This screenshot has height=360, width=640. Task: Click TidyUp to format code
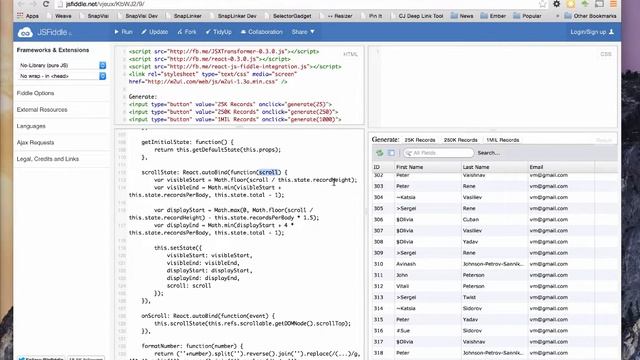218,32
